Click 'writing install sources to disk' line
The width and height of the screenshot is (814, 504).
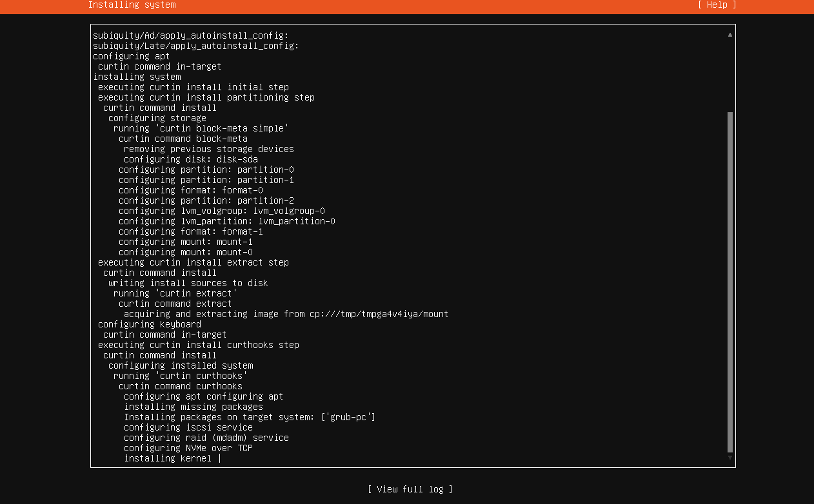[188, 283]
